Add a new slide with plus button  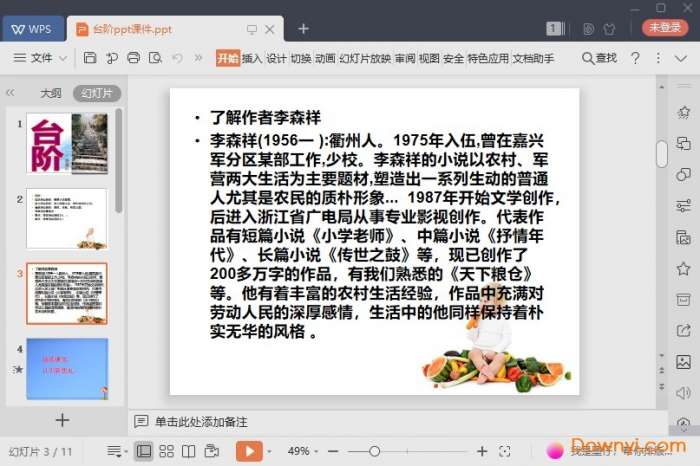coord(62,420)
